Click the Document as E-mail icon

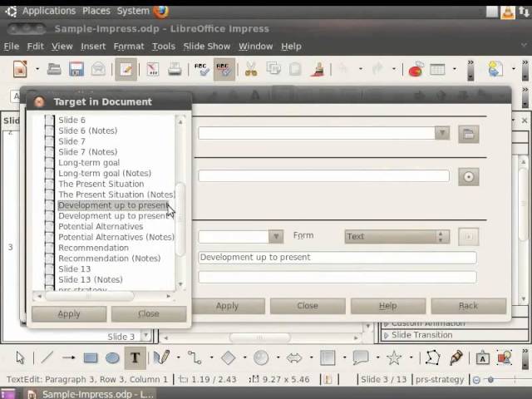98,69
